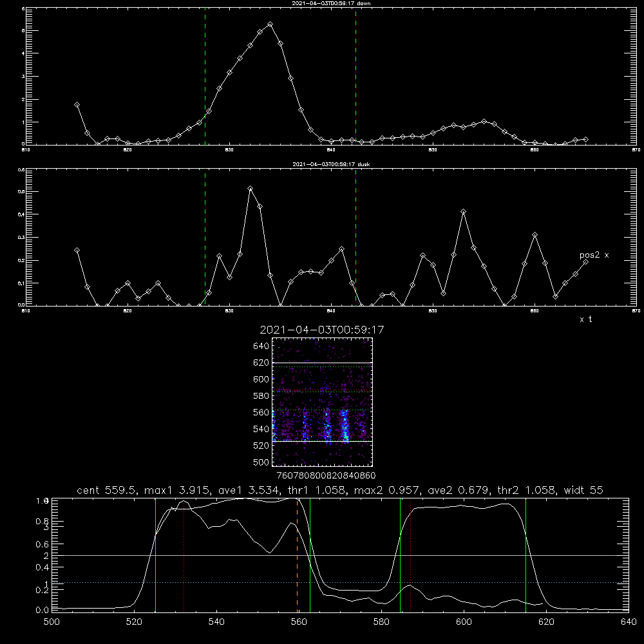The width and height of the screenshot is (644, 644).
Task: Click the bottom plot x-axis label 580
Action: click(x=381, y=622)
